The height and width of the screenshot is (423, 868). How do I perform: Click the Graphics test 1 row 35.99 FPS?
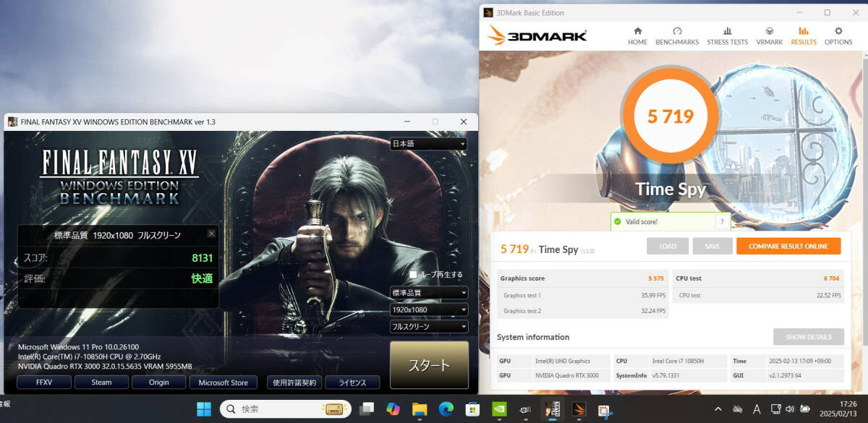coord(583,295)
